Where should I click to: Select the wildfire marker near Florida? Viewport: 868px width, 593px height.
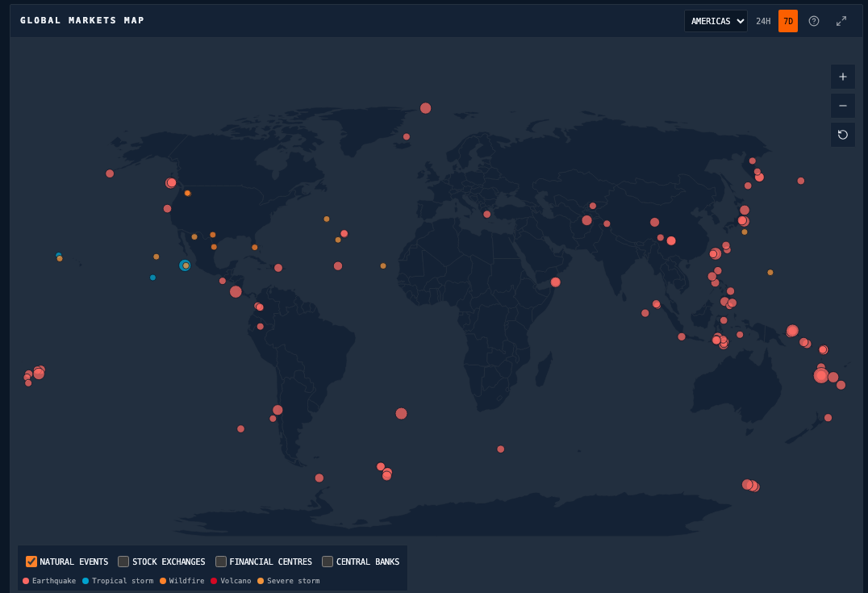[255, 248]
